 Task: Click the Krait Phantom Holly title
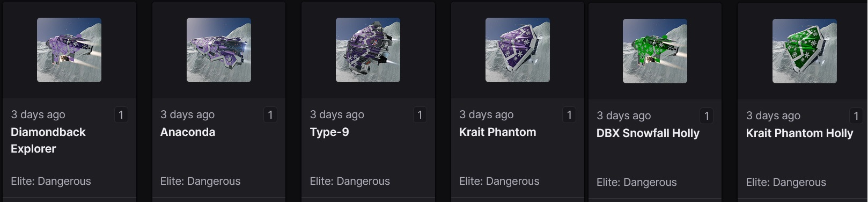click(799, 133)
